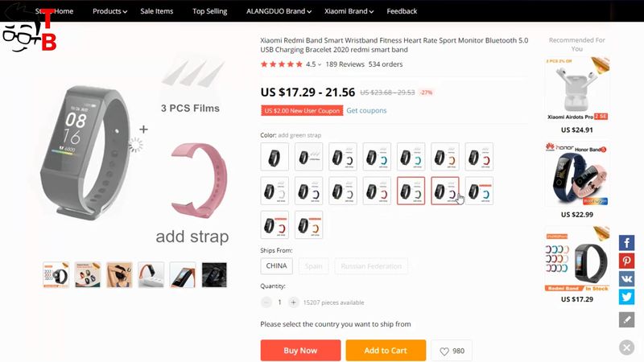The height and width of the screenshot is (362, 644).
Task: Share the product on Facebook
Action: (627, 243)
